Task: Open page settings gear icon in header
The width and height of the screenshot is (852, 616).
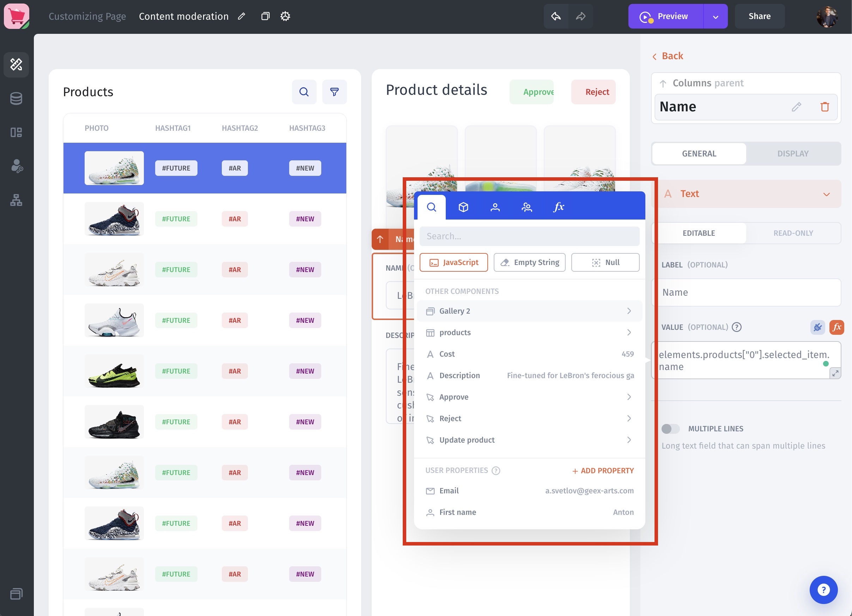Action: click(x=285, y=16)
